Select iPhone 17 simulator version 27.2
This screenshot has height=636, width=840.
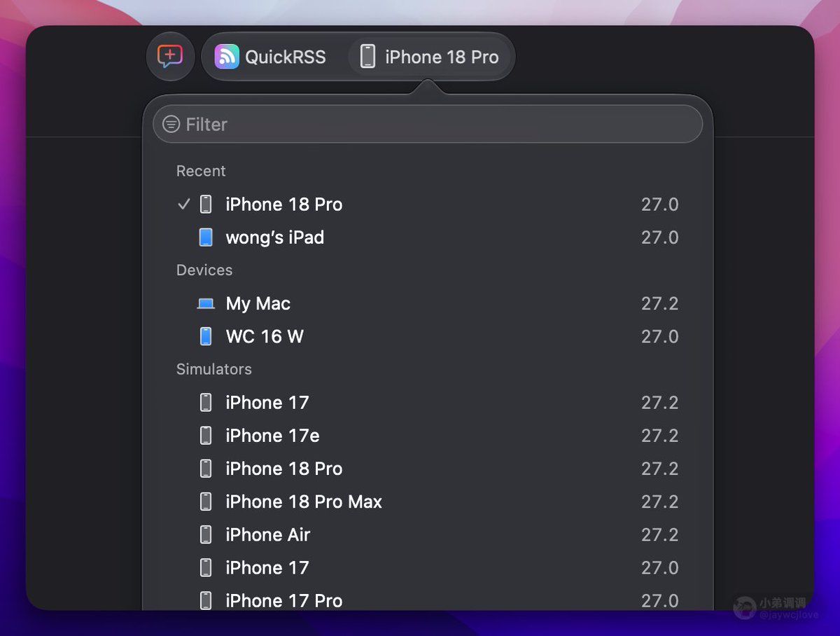click(428, 402)
